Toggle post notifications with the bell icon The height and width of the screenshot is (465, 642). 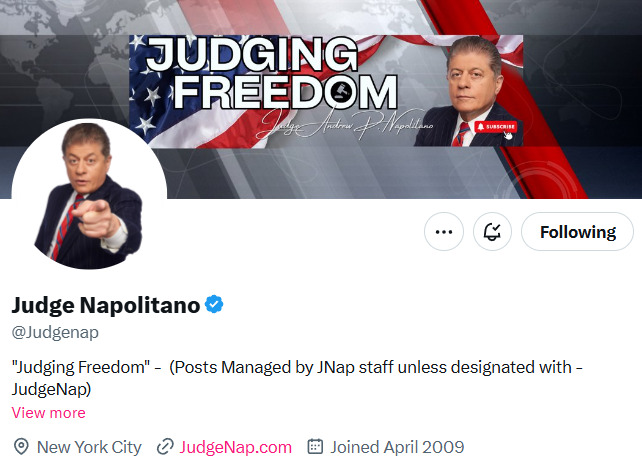coord(492,232)
